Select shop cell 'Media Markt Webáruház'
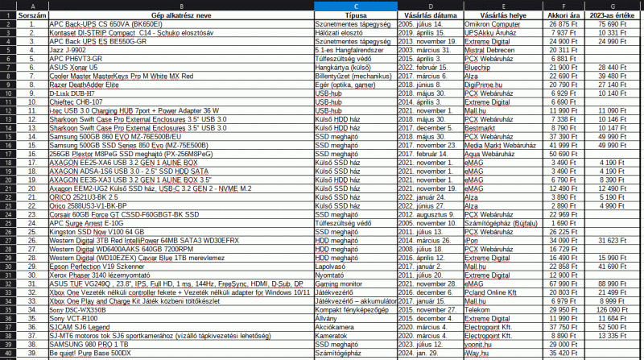This screenshot has width=644, height=360. click(503, 145)
